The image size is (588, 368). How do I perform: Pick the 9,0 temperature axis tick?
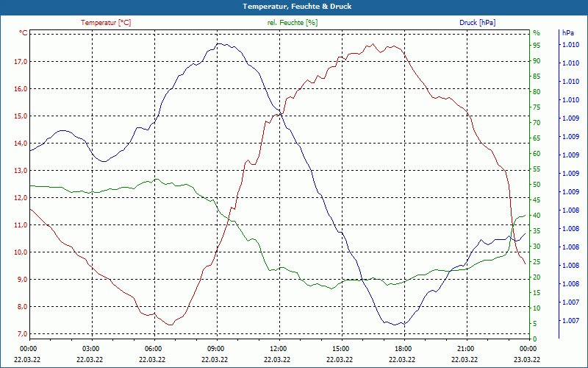22,280
